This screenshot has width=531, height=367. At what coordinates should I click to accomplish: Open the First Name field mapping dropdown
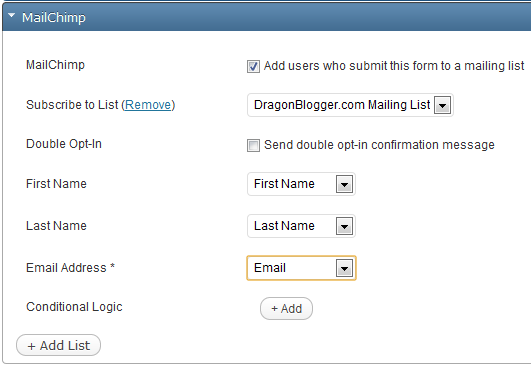301,184
